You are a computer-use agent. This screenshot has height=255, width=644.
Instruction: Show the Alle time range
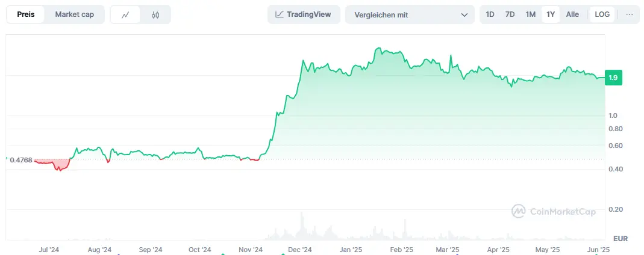(572, 14)
